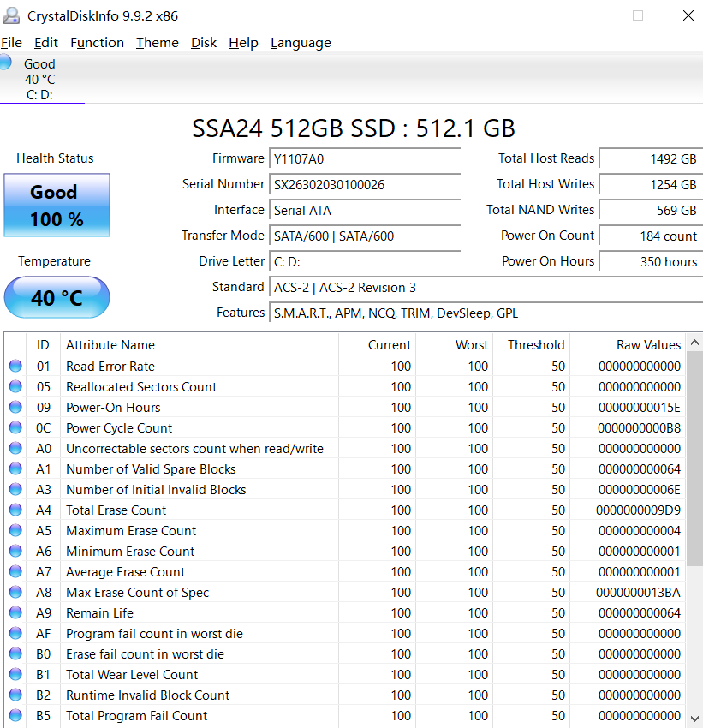The height and width of the screenshot is (728, 703).
Task: Click status orb for Remain Life row
Action: 15,612
